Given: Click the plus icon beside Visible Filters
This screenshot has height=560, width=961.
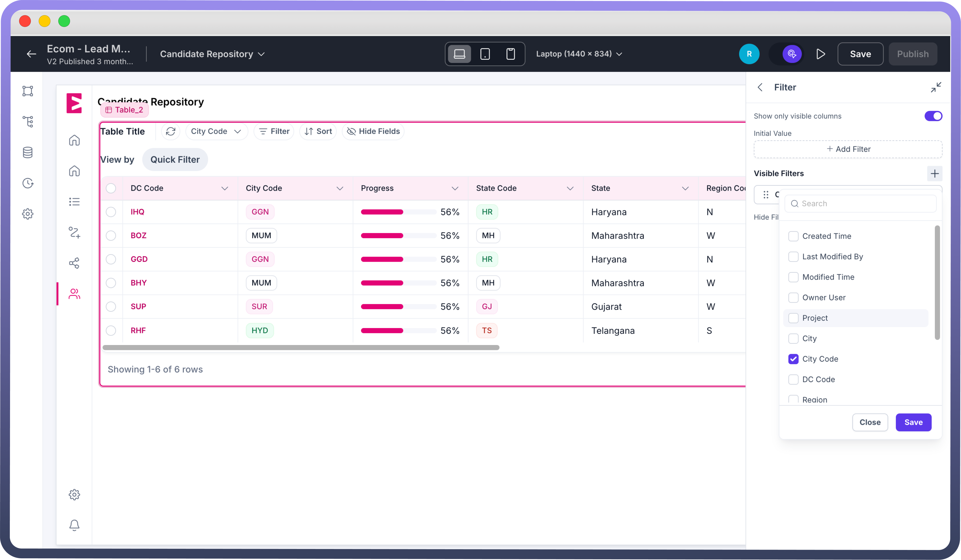Looking at the screenshot, I should 934,174.
